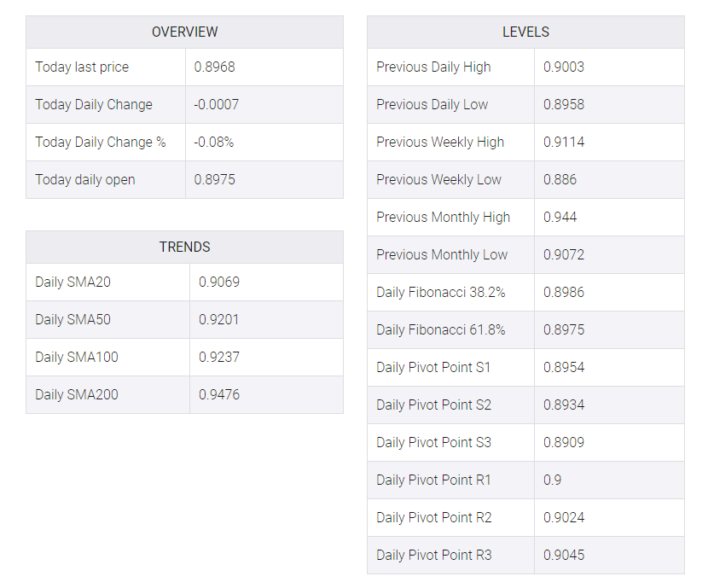Click the Previous Monthly High label
Image resolution: width=708 pixels, height=588 pixels.
(x=443, y=217)
